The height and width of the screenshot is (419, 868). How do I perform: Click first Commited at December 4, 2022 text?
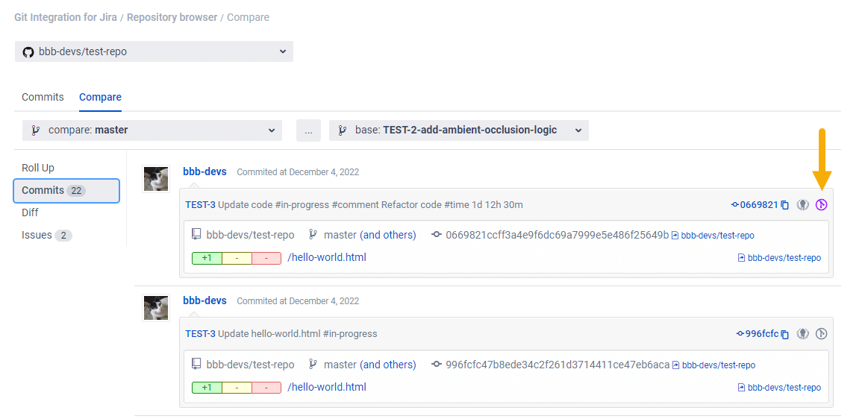point(298,172)
